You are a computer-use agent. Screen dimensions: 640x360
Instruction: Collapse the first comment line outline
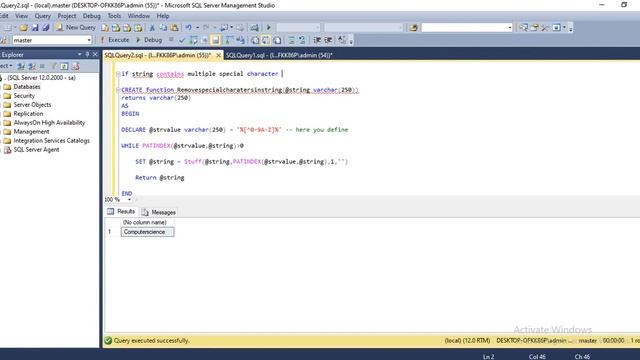118,74
